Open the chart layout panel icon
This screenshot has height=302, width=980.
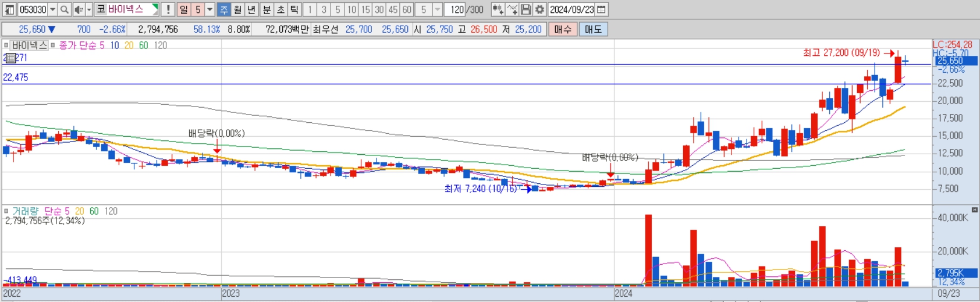(10, 9)
